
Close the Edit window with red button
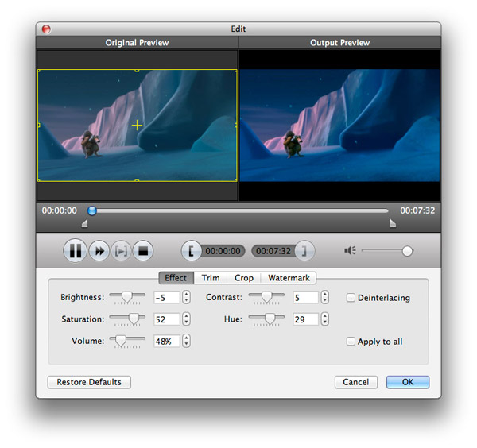point(46,29)
